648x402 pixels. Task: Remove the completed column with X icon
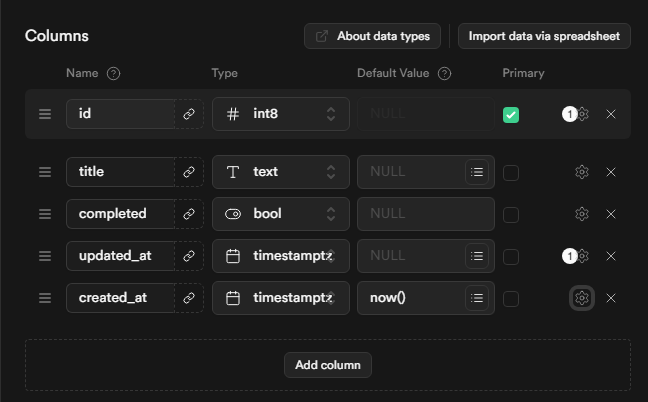(x=611, y=214)
